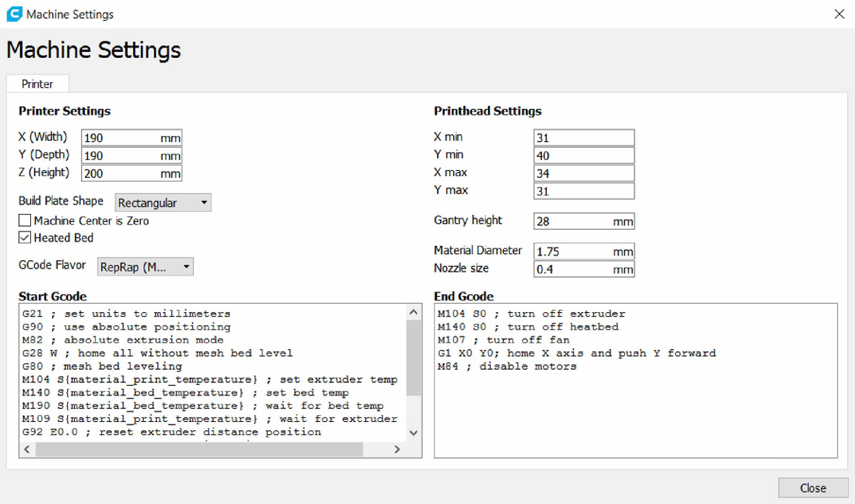
Task: Open the Build Plate Shape dropdown
Action: click(163, 203)
